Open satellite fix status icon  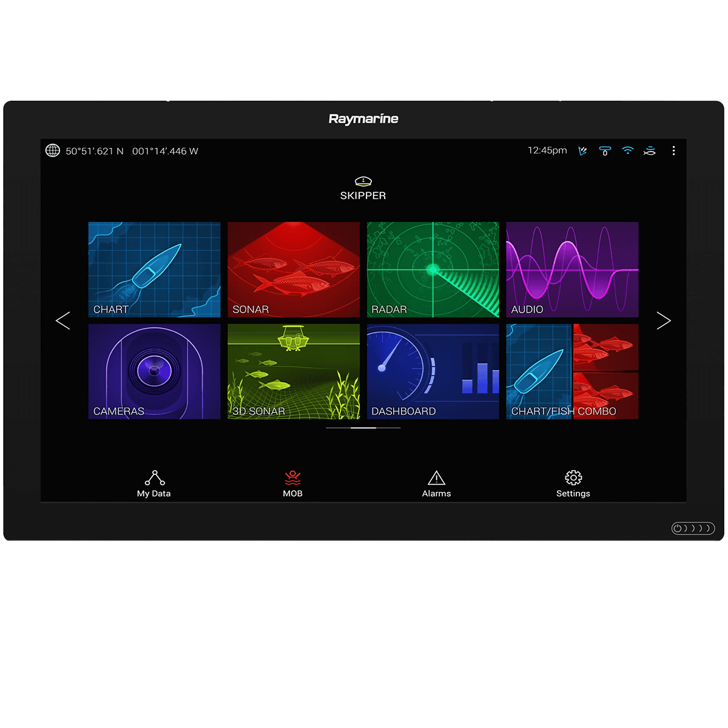[582, 150]
